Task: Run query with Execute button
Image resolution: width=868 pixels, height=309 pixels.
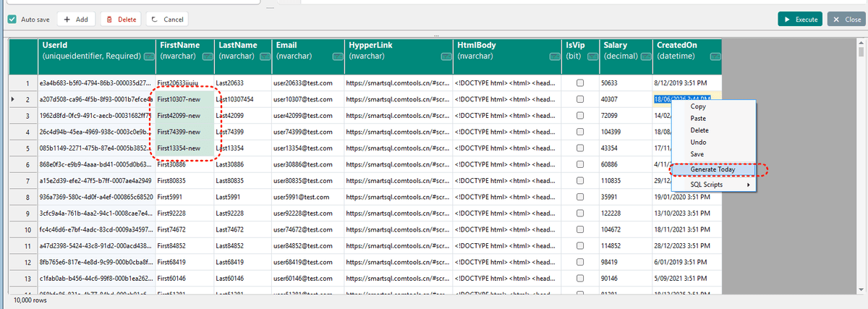Action: (801, 20)
